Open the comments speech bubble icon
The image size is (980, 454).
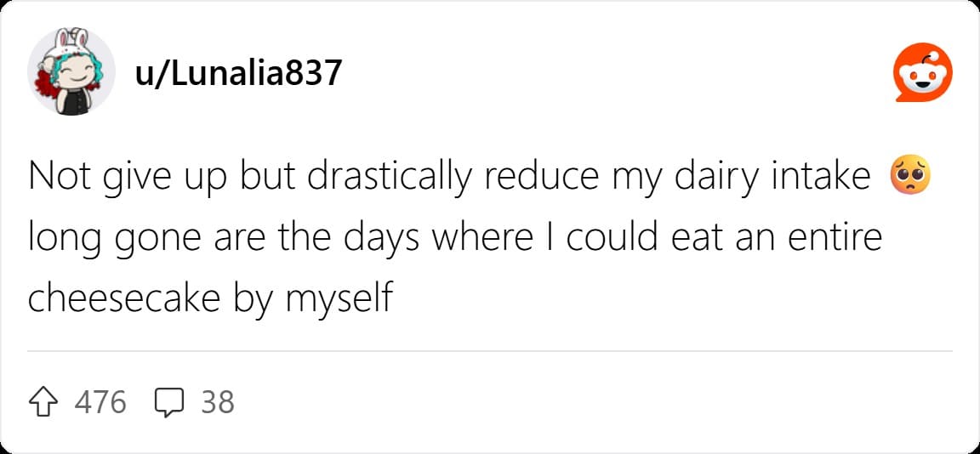click(x=168, y=403)
